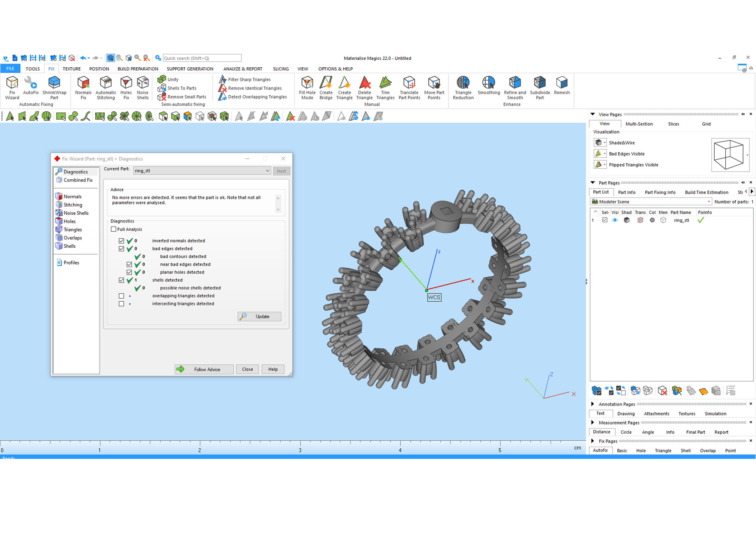Screen dimensions: 756x534
Task: Switch to the Part Fixing Info tab
Action: [660, 192]
